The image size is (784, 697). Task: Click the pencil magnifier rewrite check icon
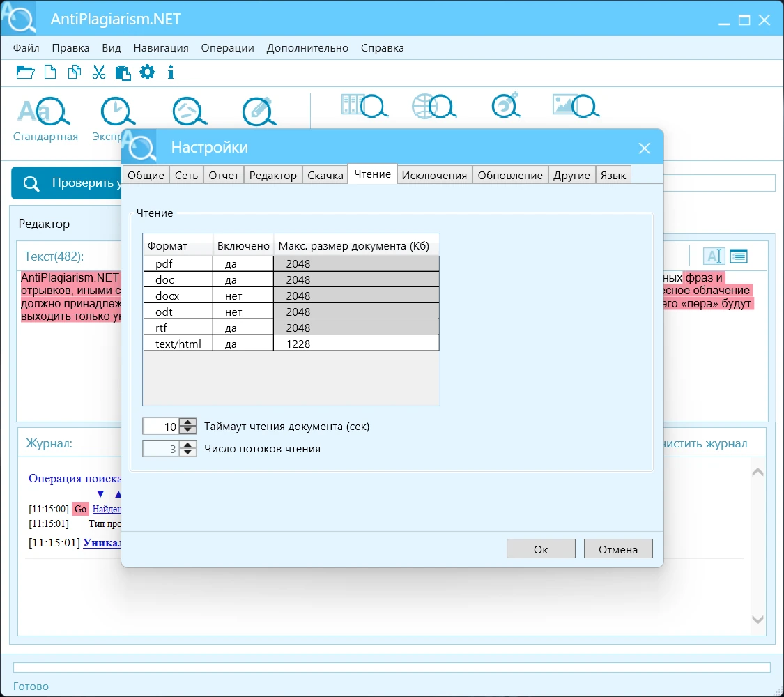point(259,111)
